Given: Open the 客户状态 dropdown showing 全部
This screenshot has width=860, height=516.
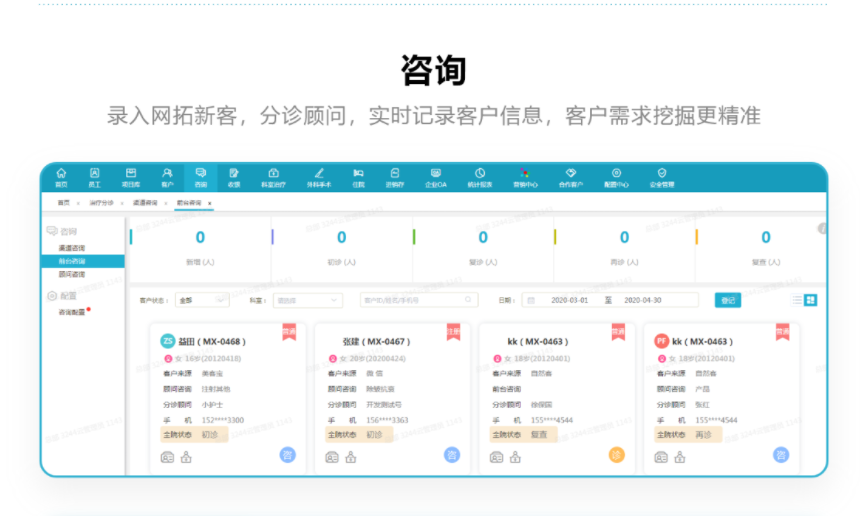Looking at the screenshot, I should pos(202,300).
